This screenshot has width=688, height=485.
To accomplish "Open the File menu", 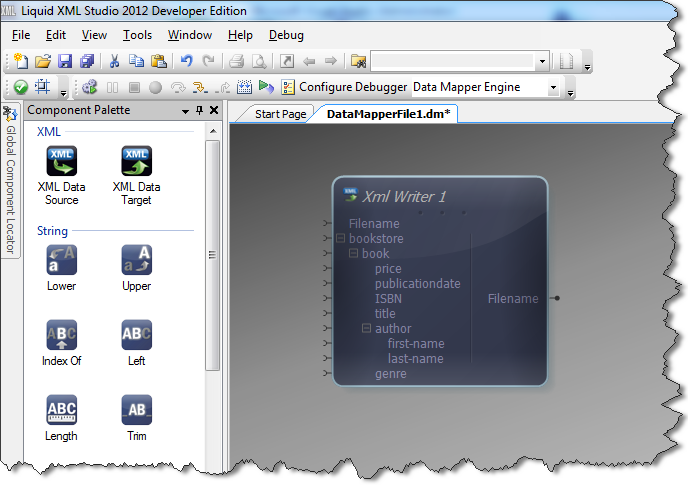I will coord(21,35).
